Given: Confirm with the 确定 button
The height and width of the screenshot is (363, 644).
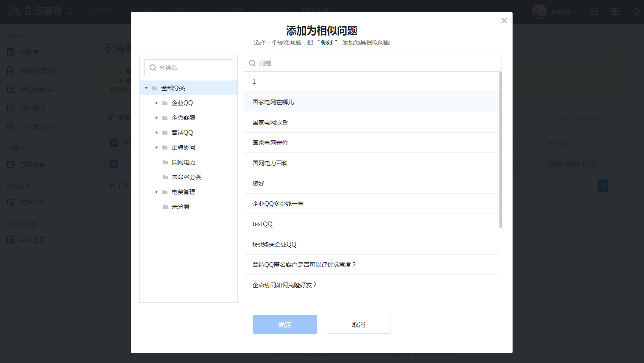Looking at the screenshot, I should [285, 324].
